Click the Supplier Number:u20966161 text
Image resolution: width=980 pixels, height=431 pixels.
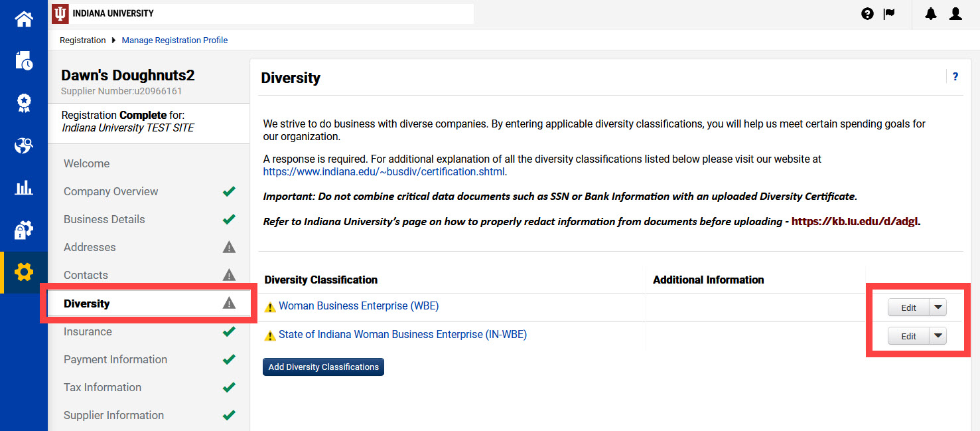(x=121, y=91)
